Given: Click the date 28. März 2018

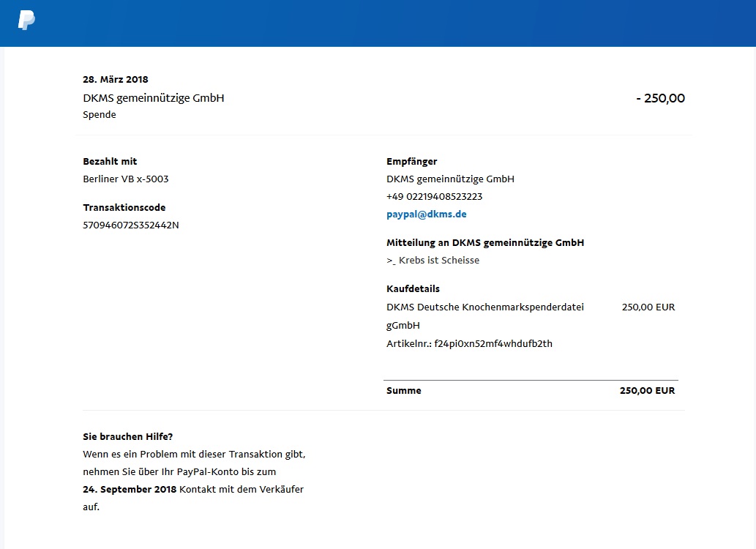Looking at the screenshot, I should click(x=116, y=80).
